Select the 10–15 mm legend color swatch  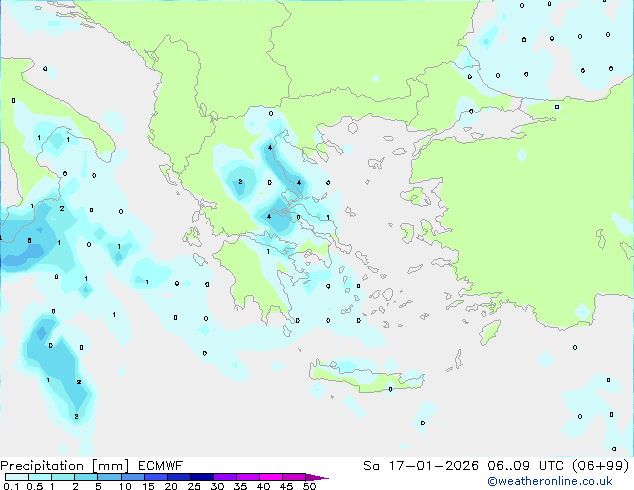pos(133,477)
